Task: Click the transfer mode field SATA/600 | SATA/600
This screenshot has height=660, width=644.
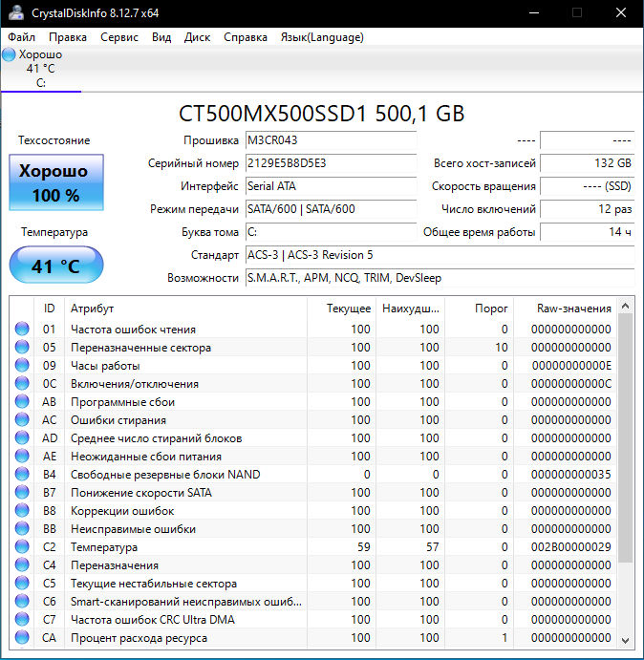Action: coord(331,209)
